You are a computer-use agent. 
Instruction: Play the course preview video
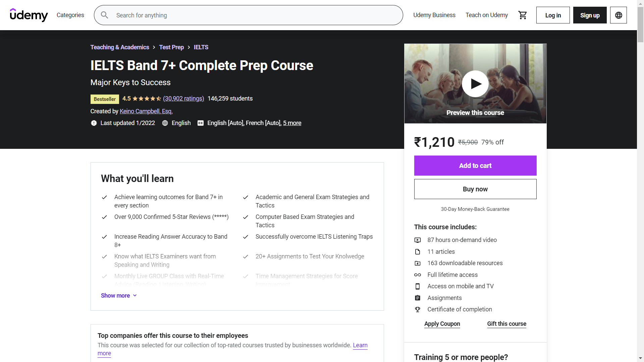tap(475, 84)
